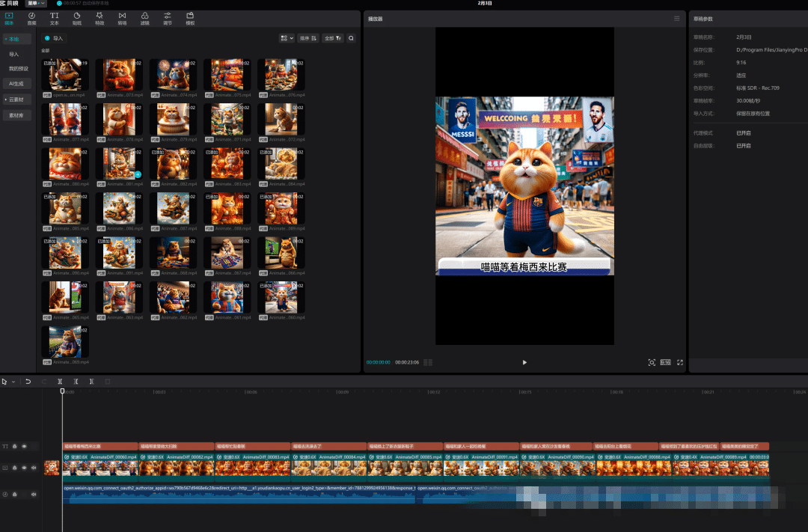The height and width of the screenshot is (532, 808).
Task: Click the add button on Animate...081.mp4
Action: [138, 174]
